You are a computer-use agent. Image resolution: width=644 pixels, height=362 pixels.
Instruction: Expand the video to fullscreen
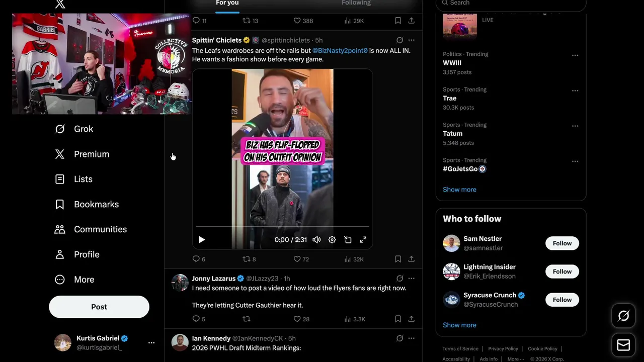[363, 240]
